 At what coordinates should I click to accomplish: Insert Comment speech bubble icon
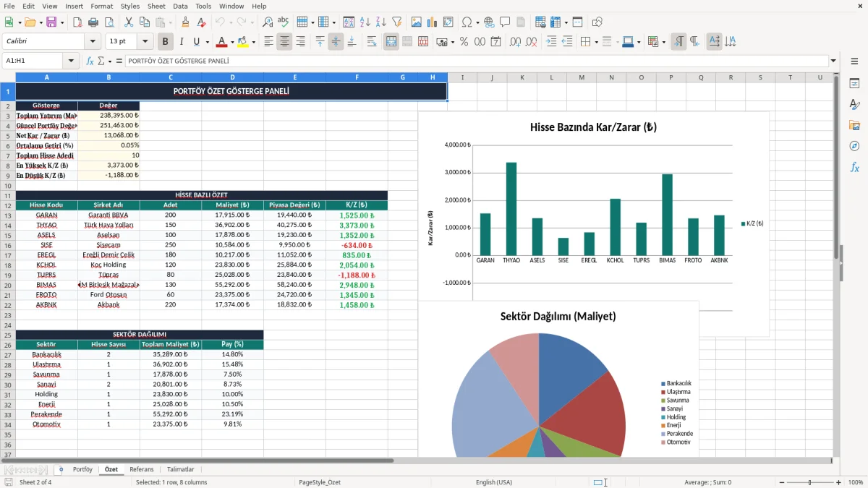[505, 22]
